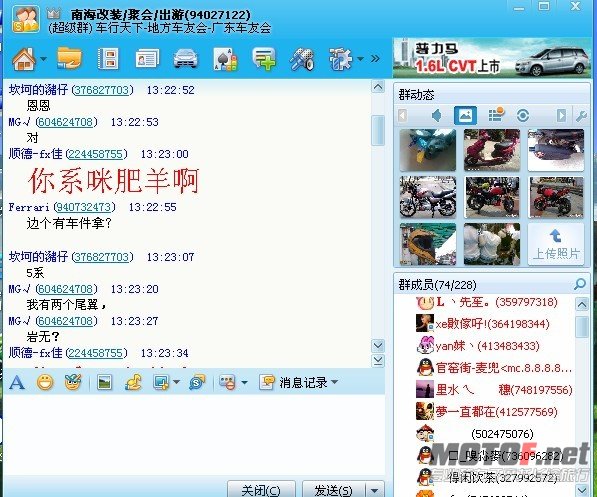Click chat scrollbar down arrow
The width and height of the screenshot is (597, 497).
378,345
